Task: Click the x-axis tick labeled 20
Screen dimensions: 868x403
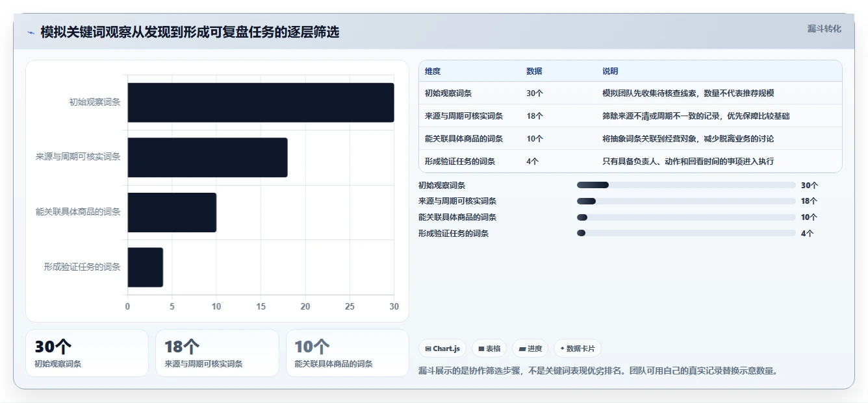Action: pos(305,306)
